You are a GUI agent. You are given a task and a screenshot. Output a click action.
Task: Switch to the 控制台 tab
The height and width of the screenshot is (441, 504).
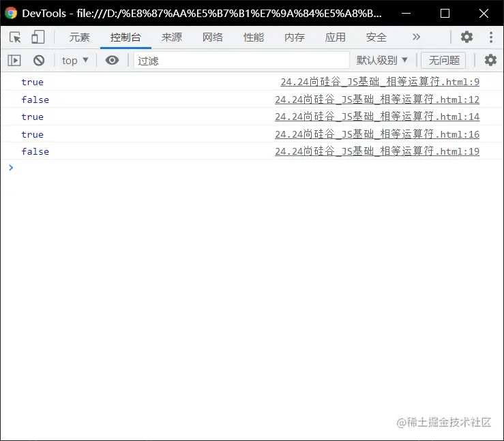(125, 37)
